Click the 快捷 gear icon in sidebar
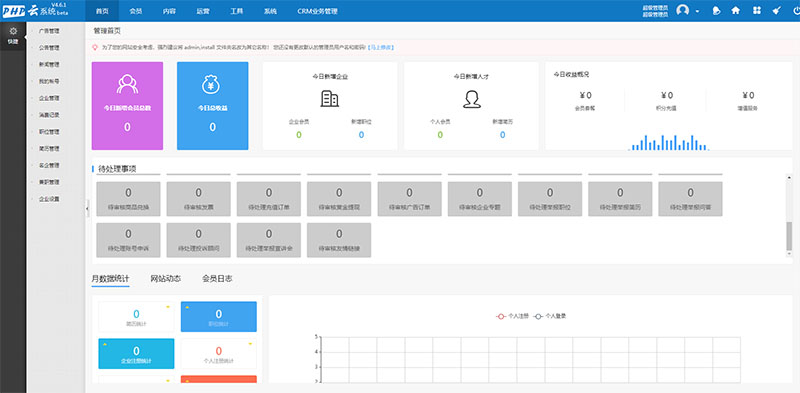 pos(13,31)
